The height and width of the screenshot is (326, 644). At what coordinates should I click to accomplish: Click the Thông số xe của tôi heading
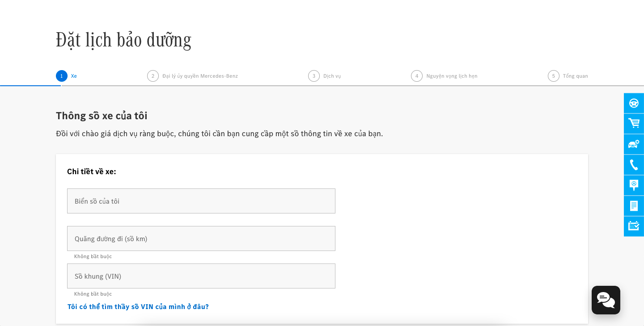[x=102, y=116]
